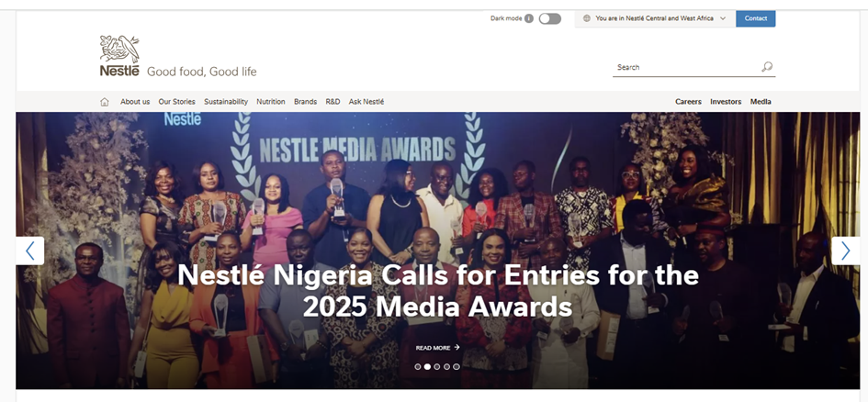Click the home icon in navigation bar

pos(105,102)
